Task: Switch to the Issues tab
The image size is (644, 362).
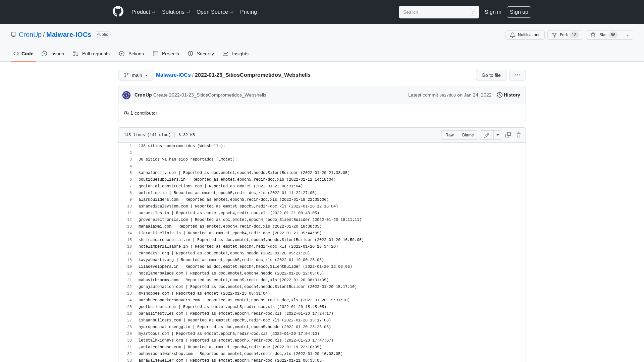Action: click(x=53, y=54)
